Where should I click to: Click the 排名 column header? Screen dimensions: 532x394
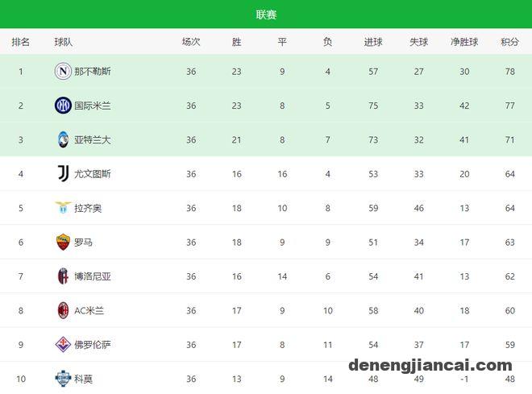point(20,42)
